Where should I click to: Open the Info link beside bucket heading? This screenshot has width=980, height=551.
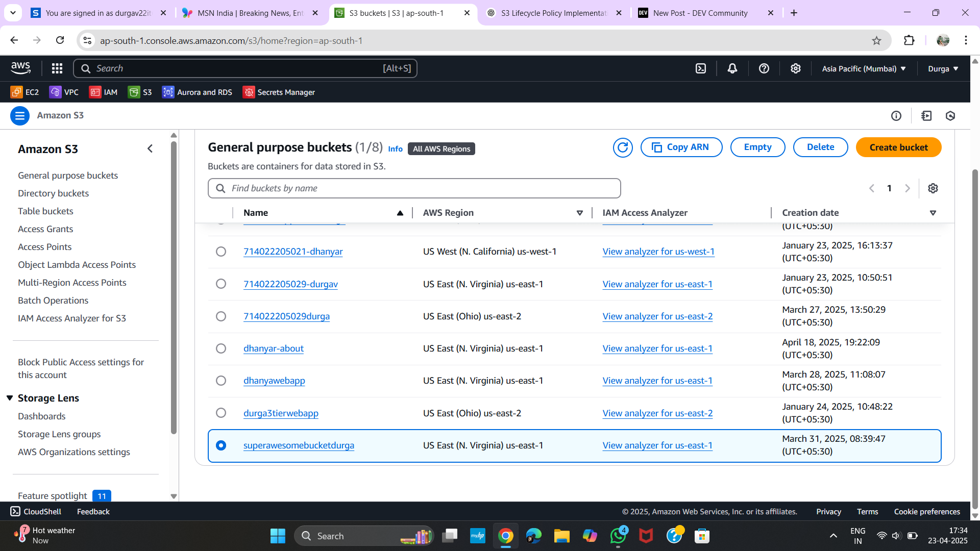pos(395,149)
